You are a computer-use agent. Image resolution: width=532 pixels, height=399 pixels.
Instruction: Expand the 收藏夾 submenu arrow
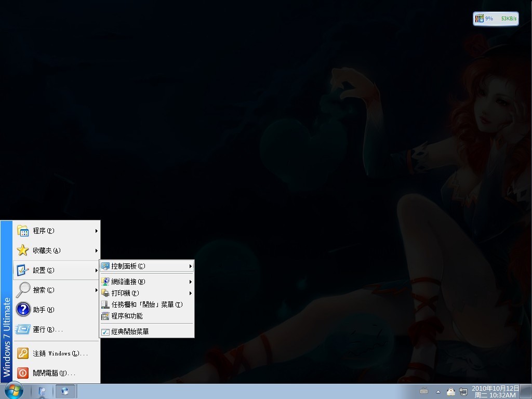coord(96,250)
